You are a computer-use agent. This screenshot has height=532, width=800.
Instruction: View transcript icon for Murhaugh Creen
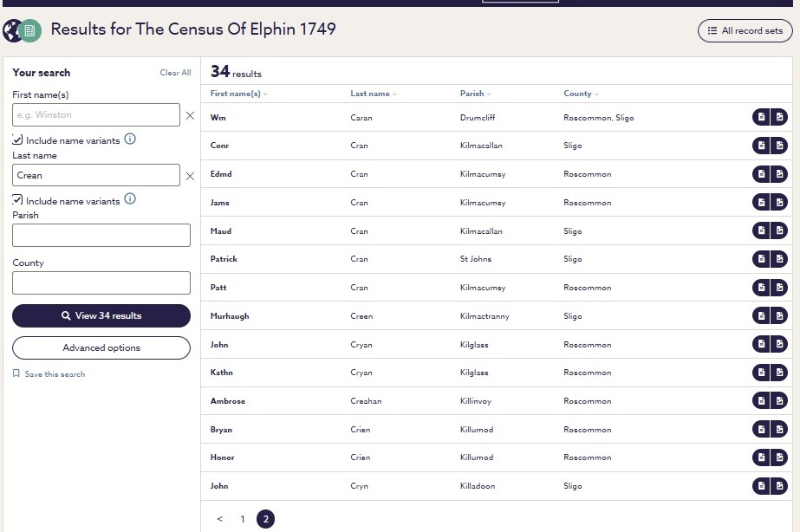[x=761, y=315]
